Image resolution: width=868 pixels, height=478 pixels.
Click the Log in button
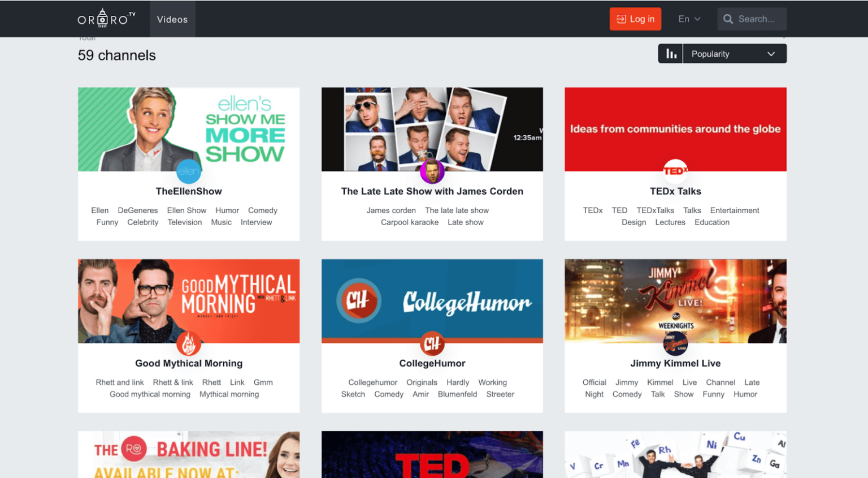(x=635, y=19)
